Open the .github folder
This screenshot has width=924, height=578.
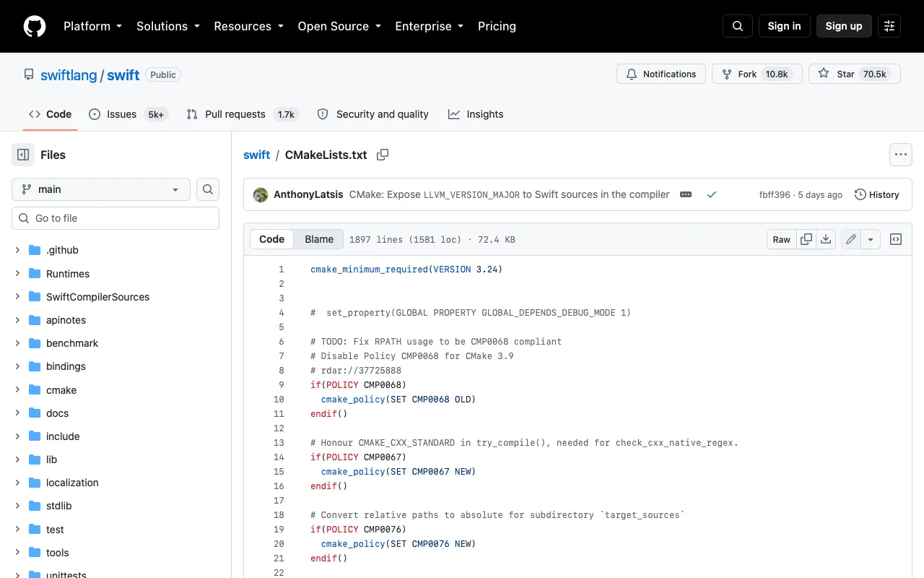pyautogui.click(x=62, y=250)
